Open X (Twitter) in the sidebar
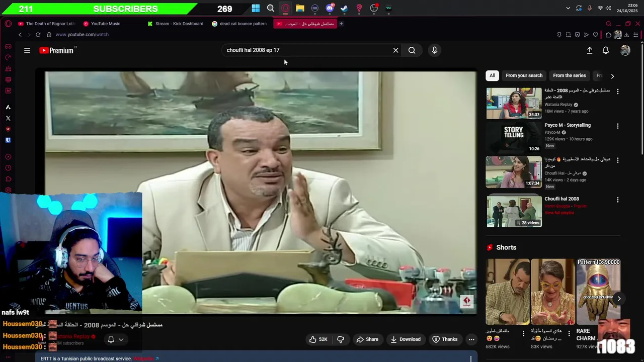Viewport: 644px width, 362px height. pyautogui.click(x=8, y=118)
